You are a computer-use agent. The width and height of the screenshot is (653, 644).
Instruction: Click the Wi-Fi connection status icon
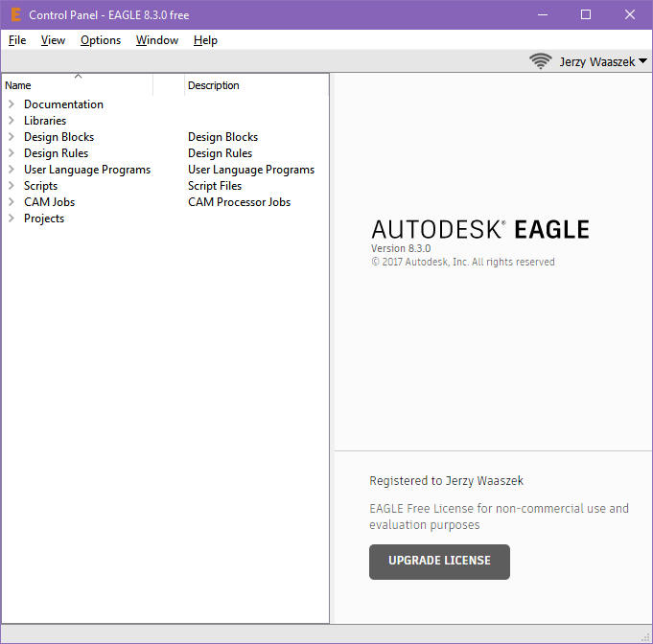(x=541, y=61)
